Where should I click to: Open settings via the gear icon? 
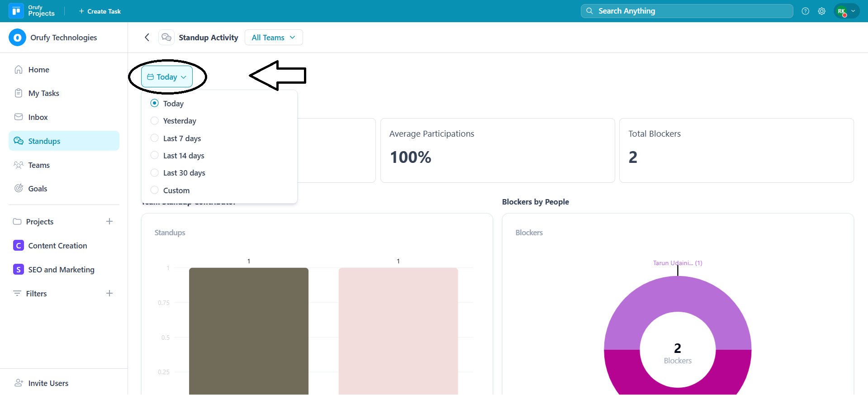pyautogui.click(x=821, y=11)
